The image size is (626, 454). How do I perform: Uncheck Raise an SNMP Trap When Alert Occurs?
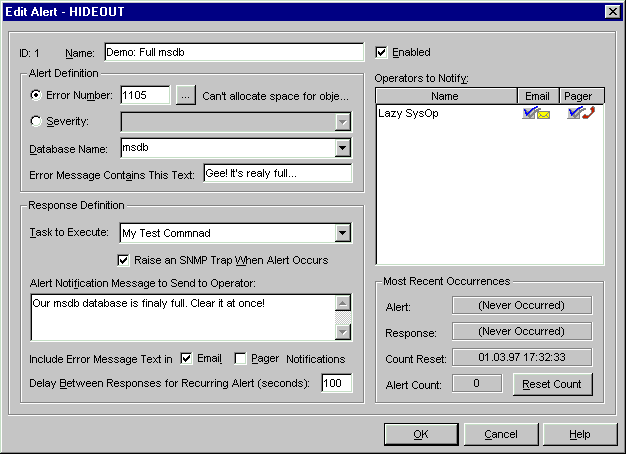[124, 260]
